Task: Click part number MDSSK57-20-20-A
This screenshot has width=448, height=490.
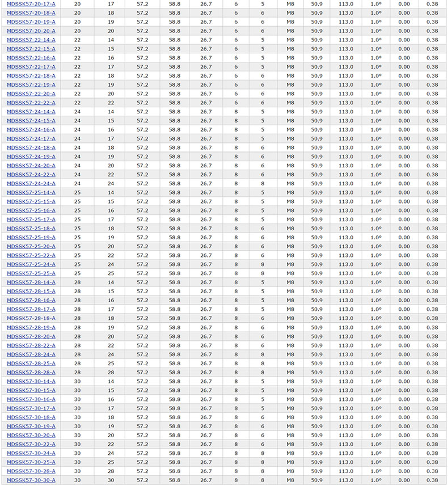Action: click(31, 31)
